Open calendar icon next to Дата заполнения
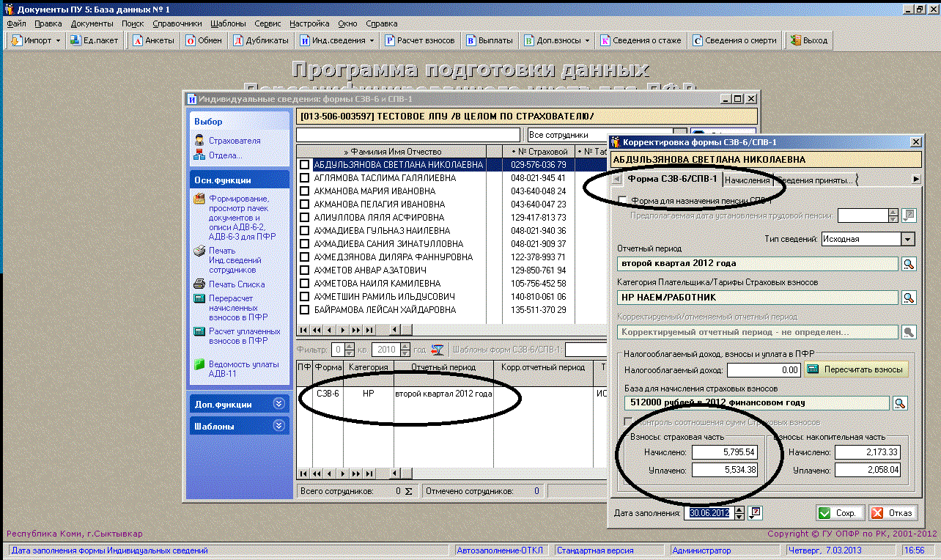 [756, 513]
